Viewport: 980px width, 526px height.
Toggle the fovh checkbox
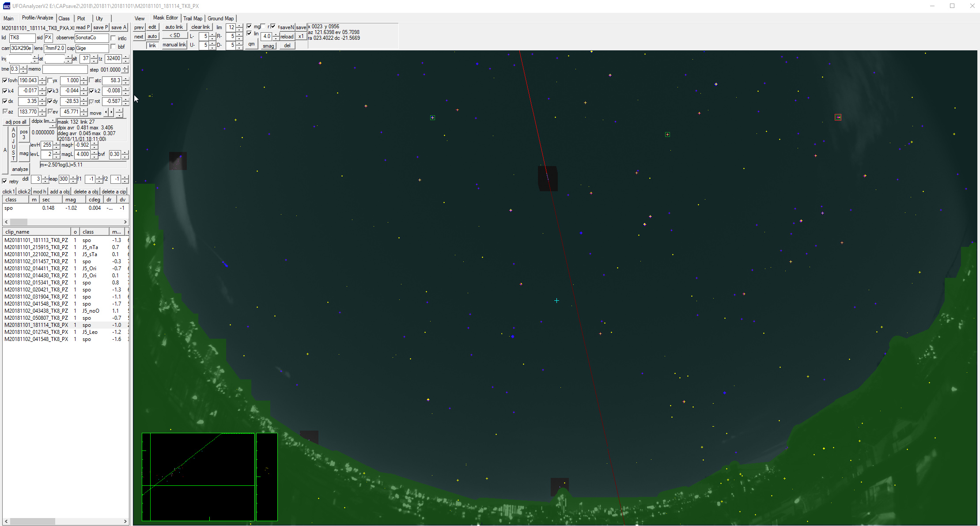click(5, 80)
